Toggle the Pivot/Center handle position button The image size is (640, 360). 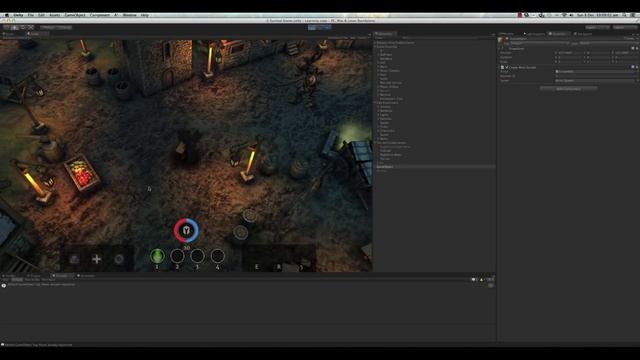click(48, 27)
